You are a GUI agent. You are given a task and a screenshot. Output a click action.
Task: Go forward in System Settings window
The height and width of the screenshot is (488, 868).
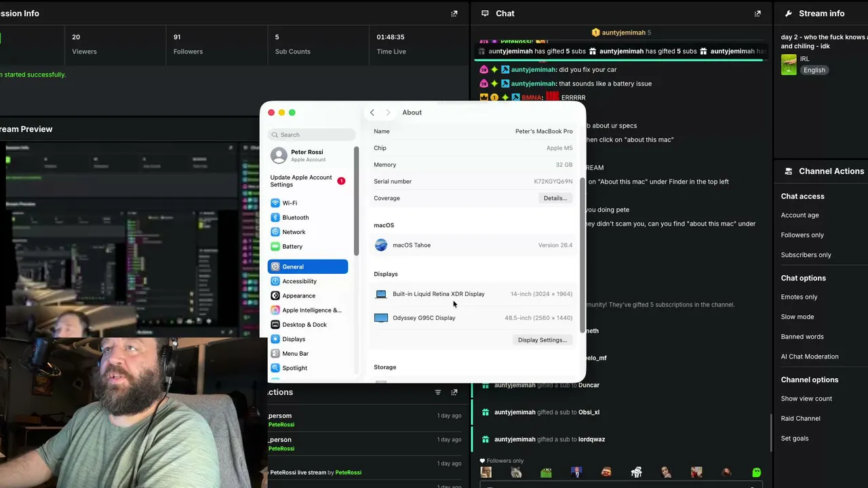click(388, 113)
